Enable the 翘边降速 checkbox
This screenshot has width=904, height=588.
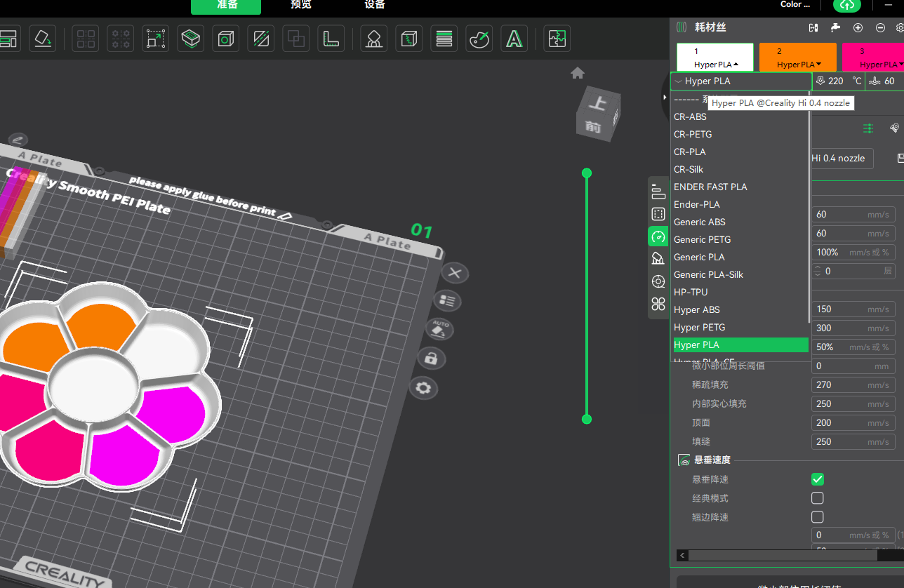point(818,517)
